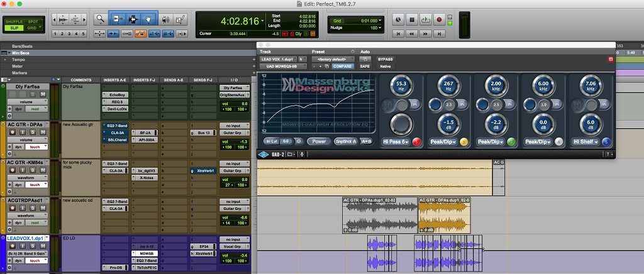Click Power button on EQ plugin
Viewport: 644px width, 274px height.
(319, 141)
